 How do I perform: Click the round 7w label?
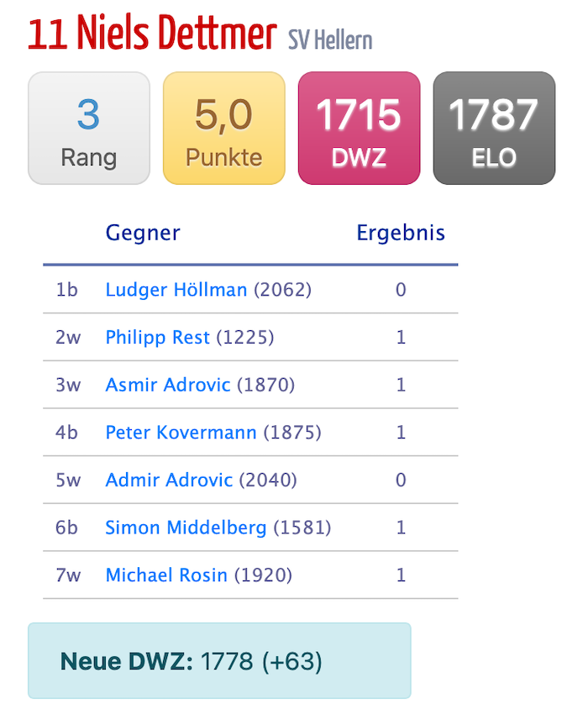(x=68, y=575)
